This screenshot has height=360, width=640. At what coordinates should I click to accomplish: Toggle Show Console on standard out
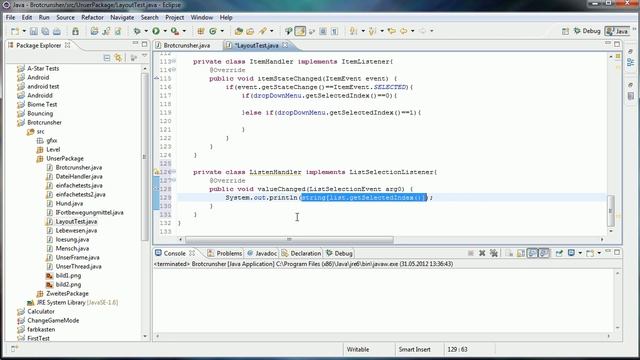pyautogui.click(x=533, y=253)
